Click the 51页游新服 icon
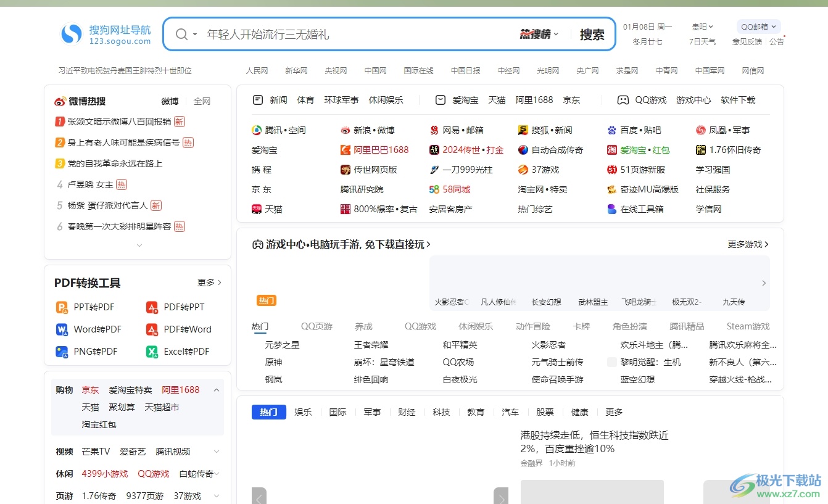 (x=612, y=170)
